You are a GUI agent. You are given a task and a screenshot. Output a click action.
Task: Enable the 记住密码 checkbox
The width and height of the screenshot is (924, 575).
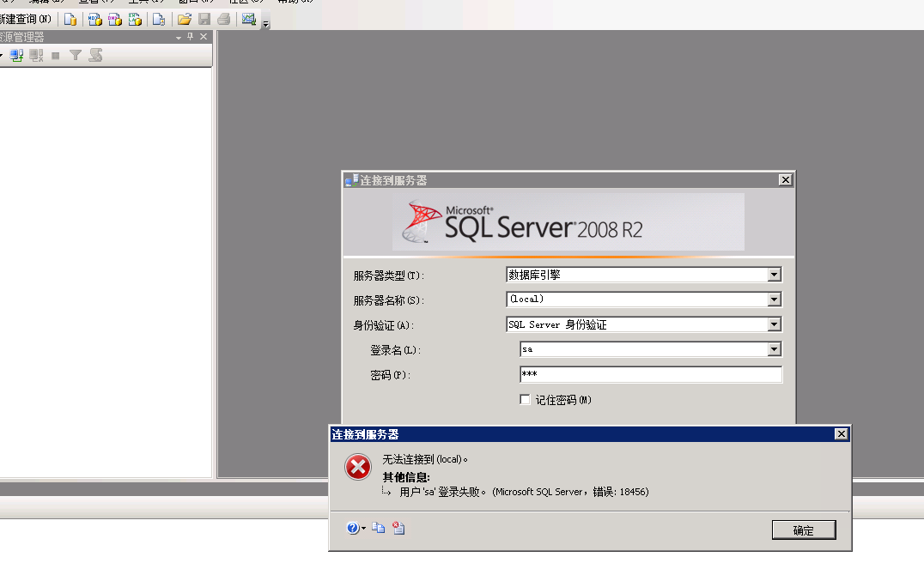(525, 400)
